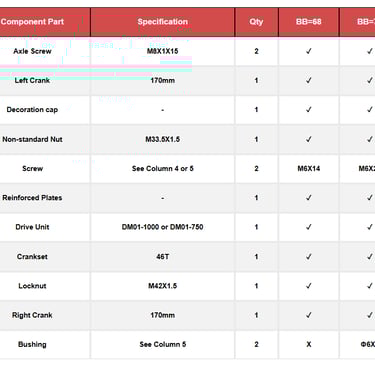This screenshot has width=375, height=366.
Task: Click the dash specification for Decoration cap
Action: click(x=163, y=110)
